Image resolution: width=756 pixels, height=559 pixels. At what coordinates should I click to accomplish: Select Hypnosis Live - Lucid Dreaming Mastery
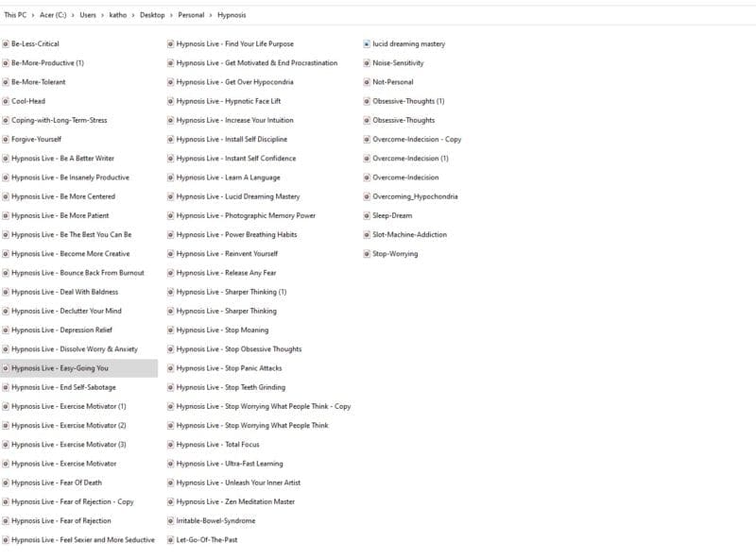(x=238, y=196)
